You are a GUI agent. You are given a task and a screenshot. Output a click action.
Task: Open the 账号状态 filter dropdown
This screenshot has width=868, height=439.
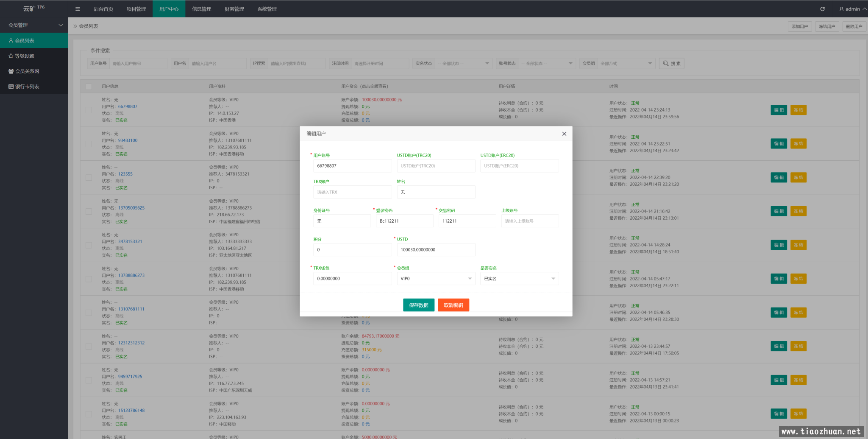(x=547, y=64)
